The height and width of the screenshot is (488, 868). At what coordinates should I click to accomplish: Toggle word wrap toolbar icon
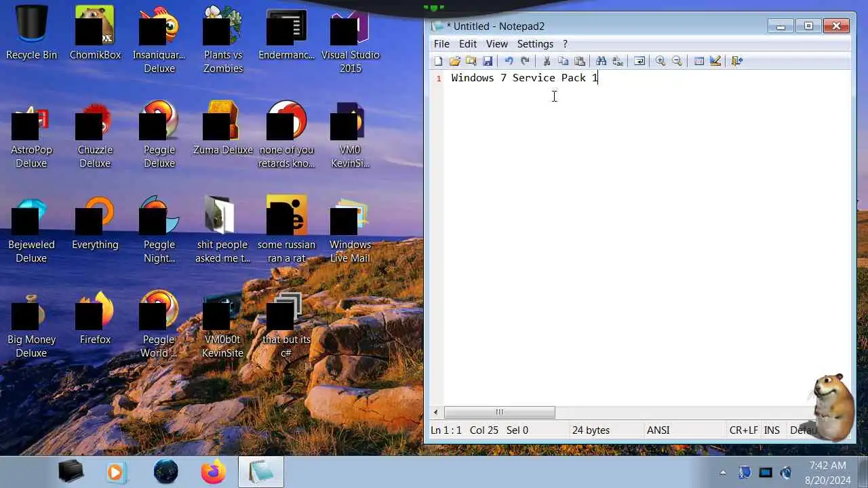(639, 61)
